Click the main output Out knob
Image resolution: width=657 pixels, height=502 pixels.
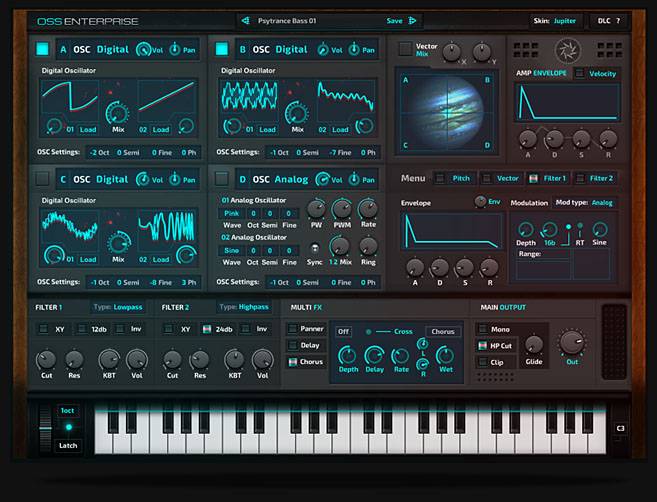pyautogui.click(x=572, y=342)
